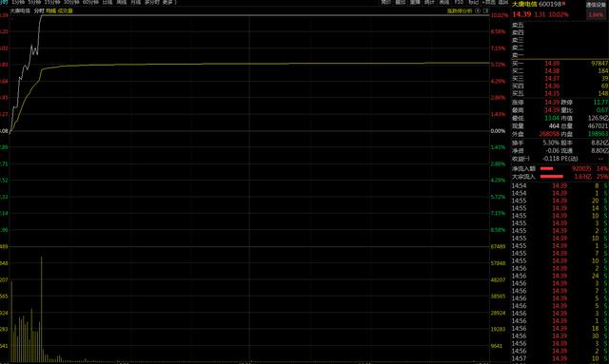
Task: Click the 量比 value 0.67
Action: [x=602, y=110]
